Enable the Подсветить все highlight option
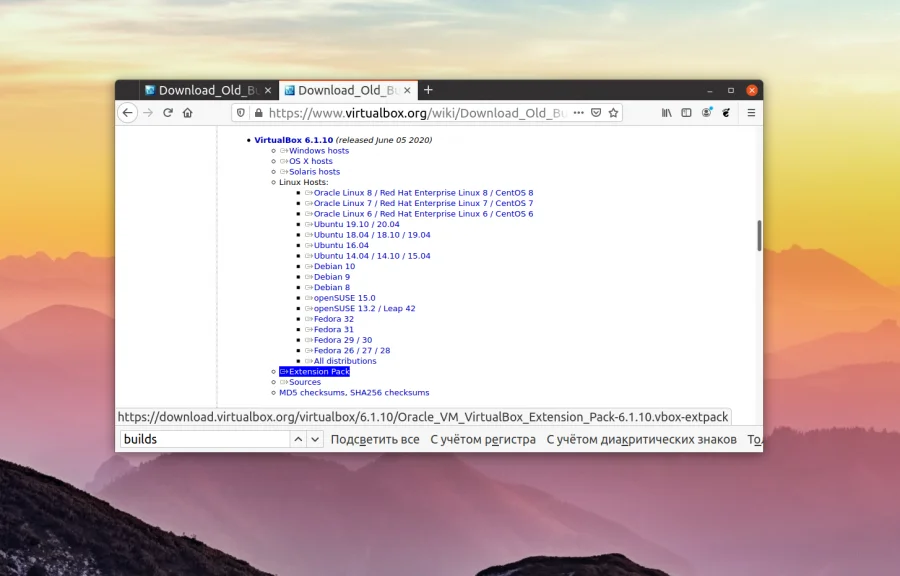The image size is (900, 576). point(376,439)
